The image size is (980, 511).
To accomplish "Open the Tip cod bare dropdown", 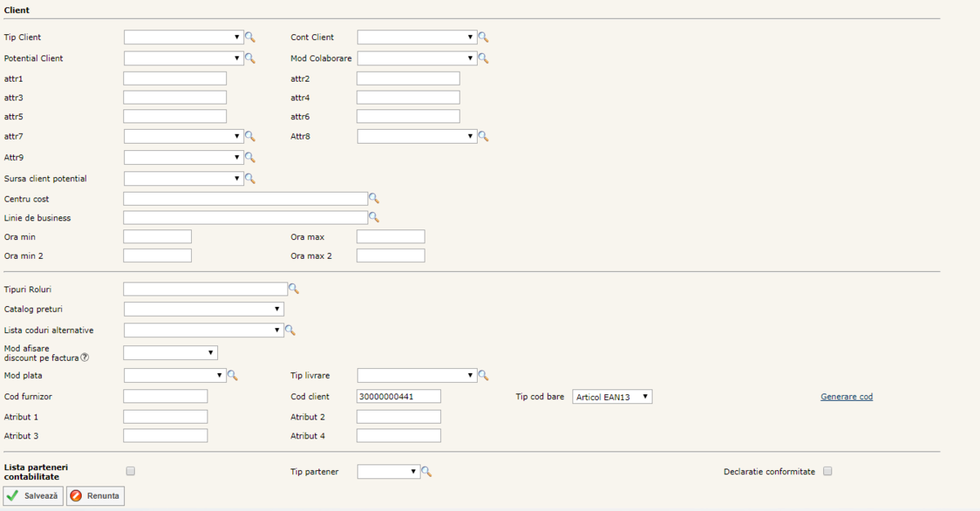I will [612, 397].
